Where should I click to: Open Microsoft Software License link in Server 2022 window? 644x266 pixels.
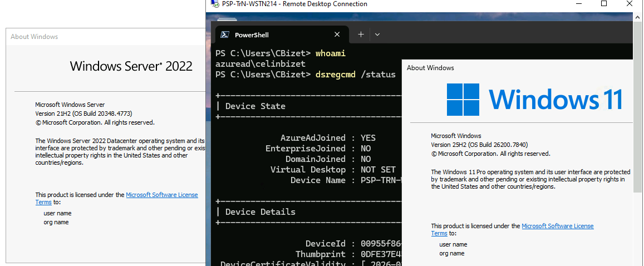click(162, 195)
